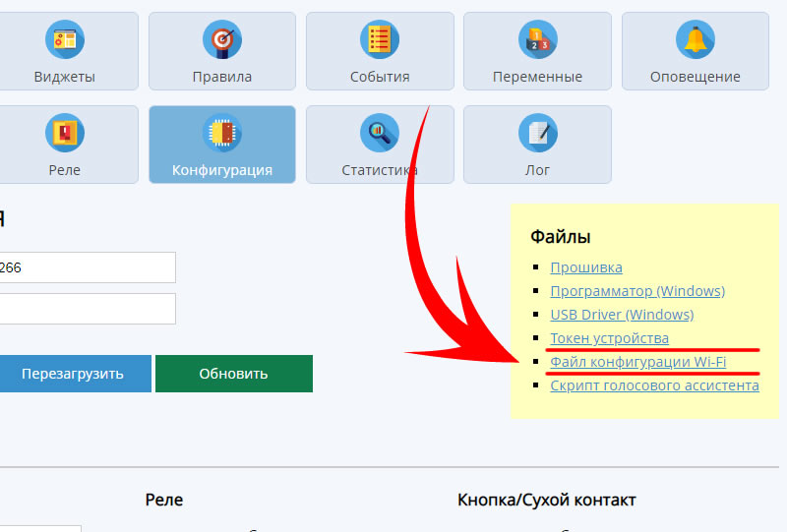The image size is (787, 532).
Task: Open the Скрипт голосового ассистента link
Action: pyautogui.click(x=654, y=385)
